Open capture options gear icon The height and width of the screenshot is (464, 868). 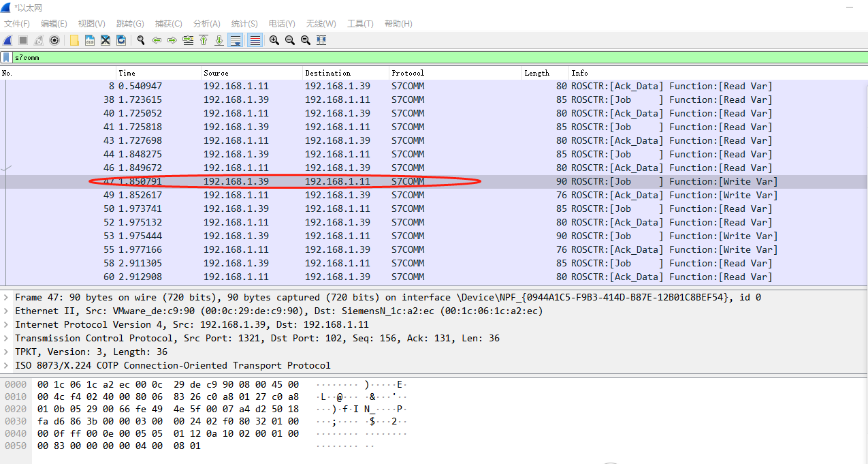54,40
